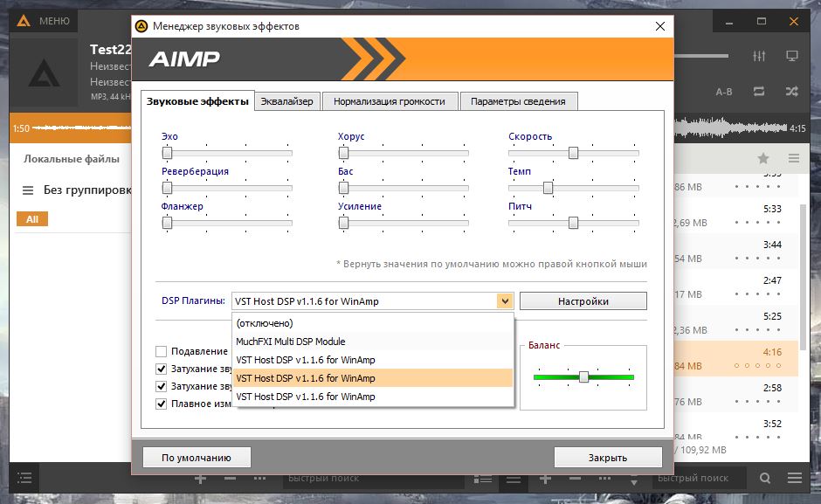821x504 pixels.
Task: Collapse the DSP Плагины dropdown arrow
Action: tap(505, 301)
